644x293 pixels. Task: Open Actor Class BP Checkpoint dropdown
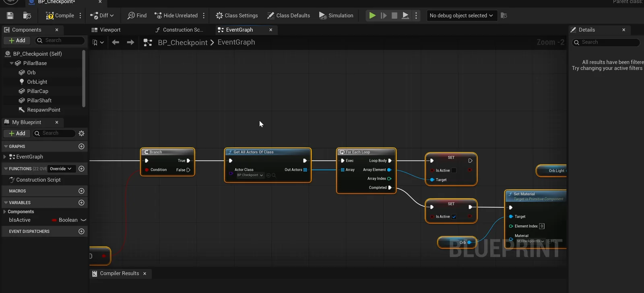click(x=250, y=175)
